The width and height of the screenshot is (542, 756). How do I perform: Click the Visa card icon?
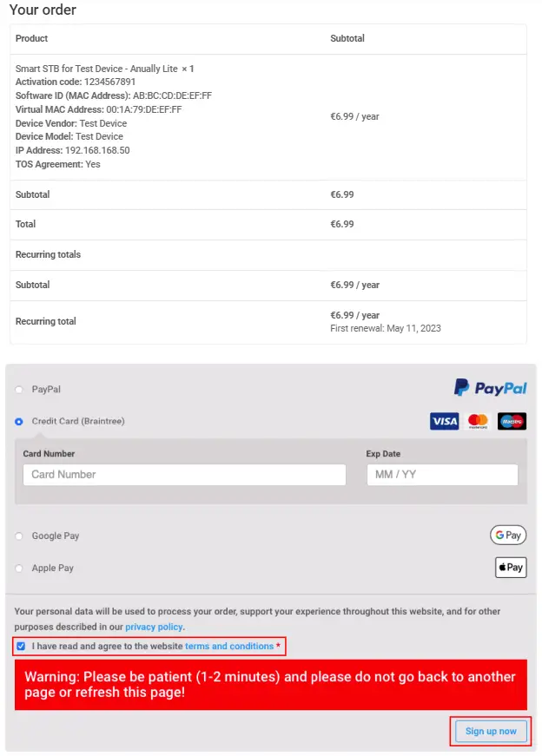coord(444,421)
